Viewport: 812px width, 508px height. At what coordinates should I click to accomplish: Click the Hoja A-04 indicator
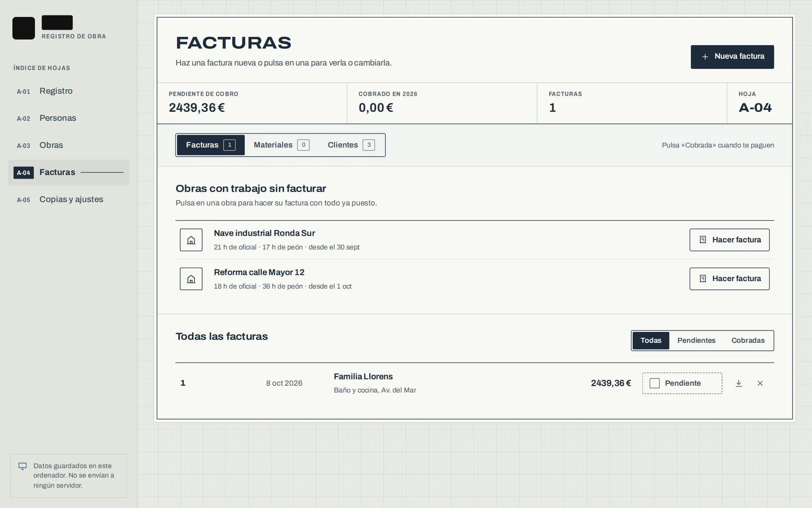(x=755, y=108)
